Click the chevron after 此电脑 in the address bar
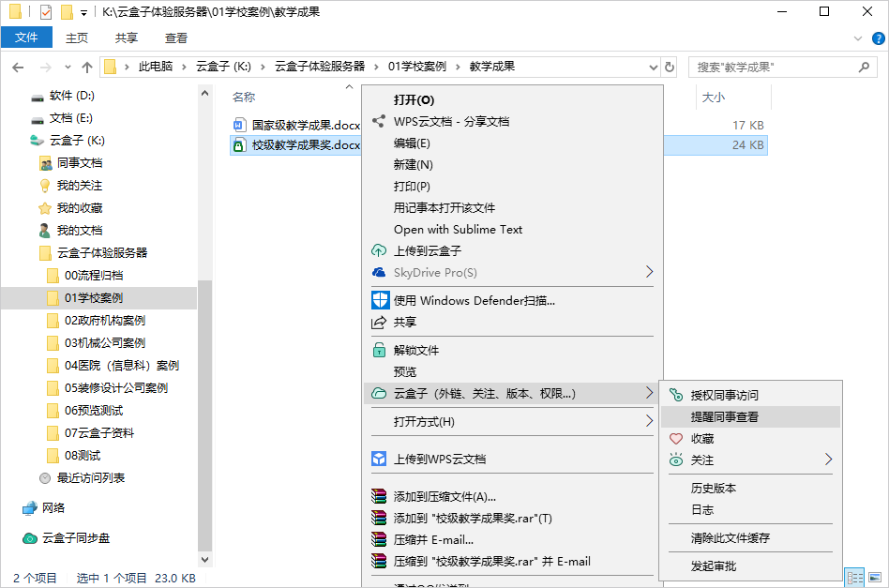Screen dimensions: 889x588 [x=184, y=67]
